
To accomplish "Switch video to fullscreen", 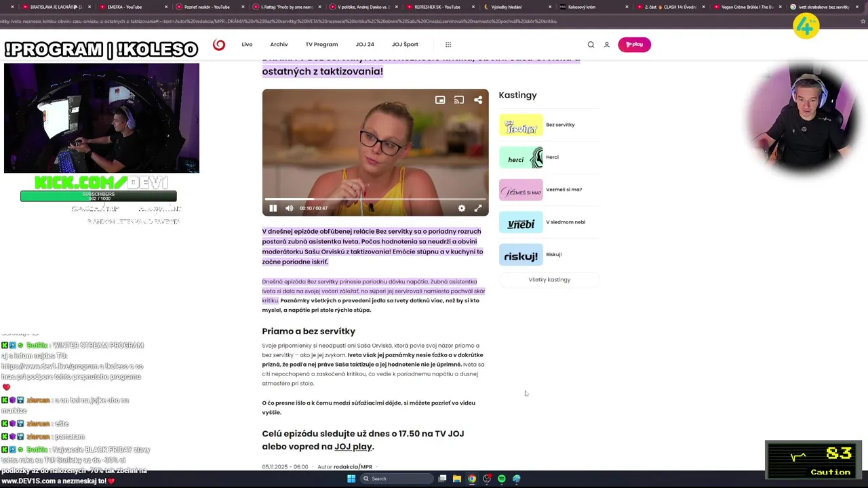I will pos(478,208).
